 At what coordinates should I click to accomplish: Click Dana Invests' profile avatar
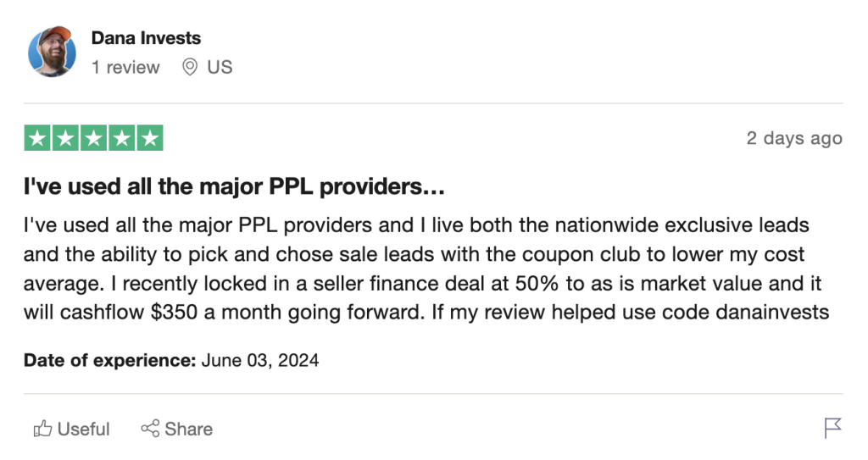[x=52, y=53]
